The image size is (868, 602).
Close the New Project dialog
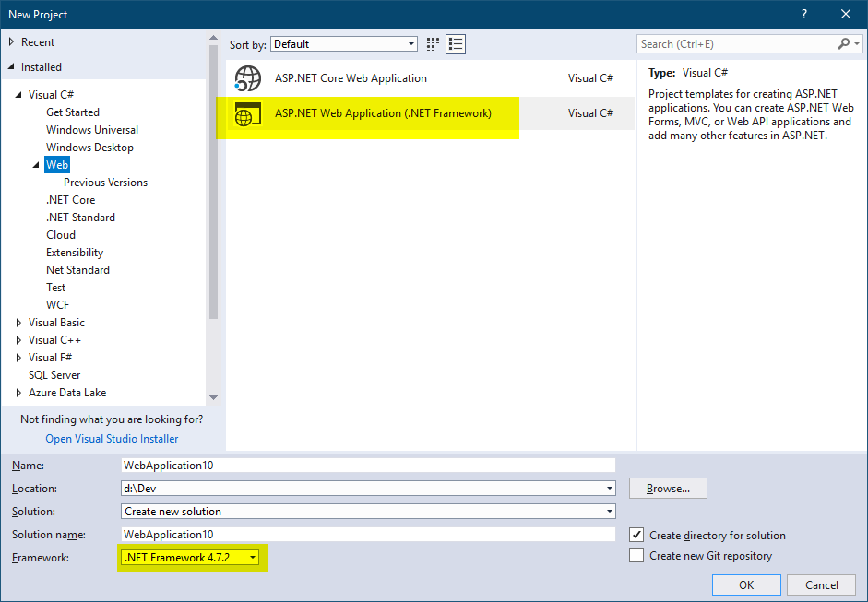[845, 15]
